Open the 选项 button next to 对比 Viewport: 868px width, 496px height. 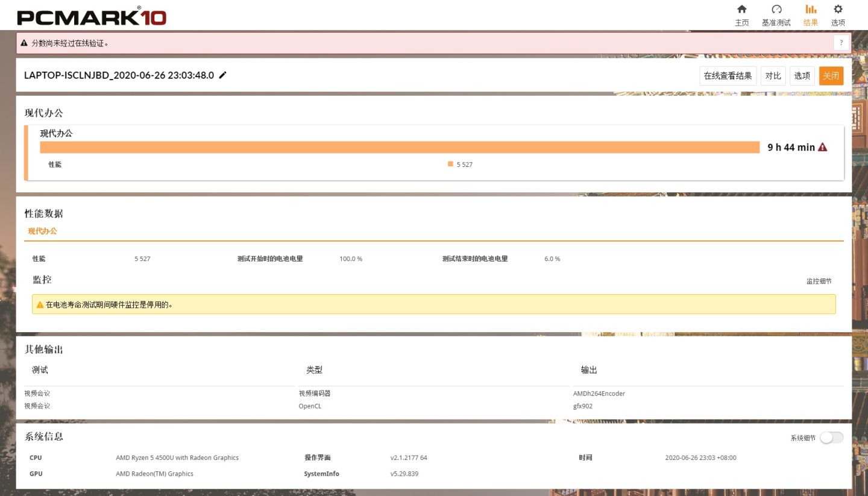coord(802,75)
